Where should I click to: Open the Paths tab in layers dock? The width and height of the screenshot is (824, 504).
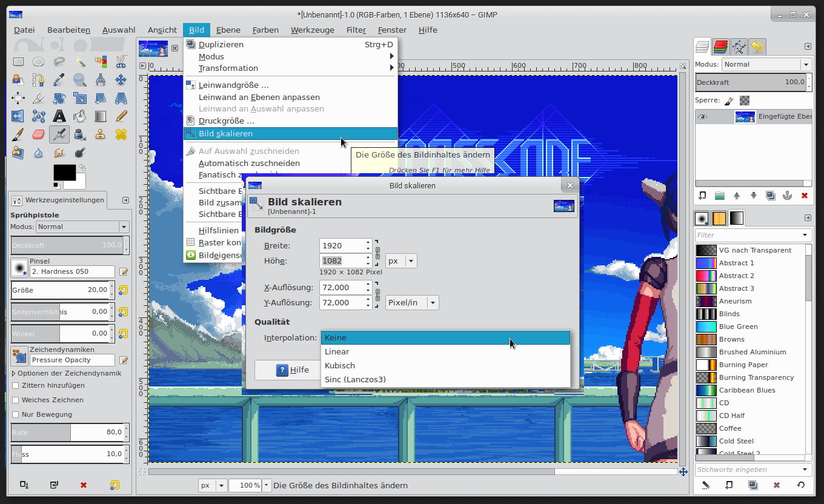(x=739, y=47)
